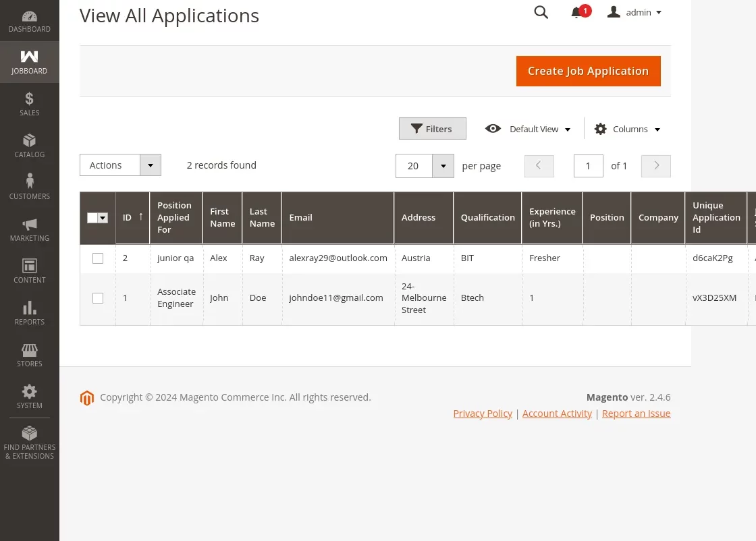Screen dimensions: 756x541
Task: Check the row for applicant John Doe
Action: click(97, 297)
